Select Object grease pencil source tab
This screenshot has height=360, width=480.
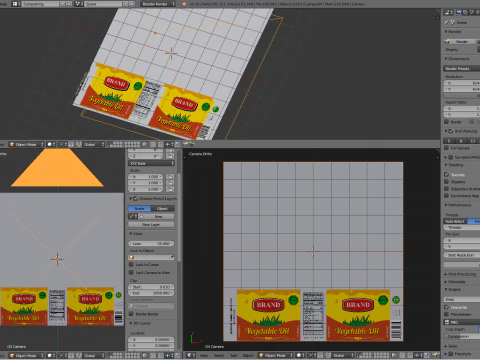click(163, 208)
